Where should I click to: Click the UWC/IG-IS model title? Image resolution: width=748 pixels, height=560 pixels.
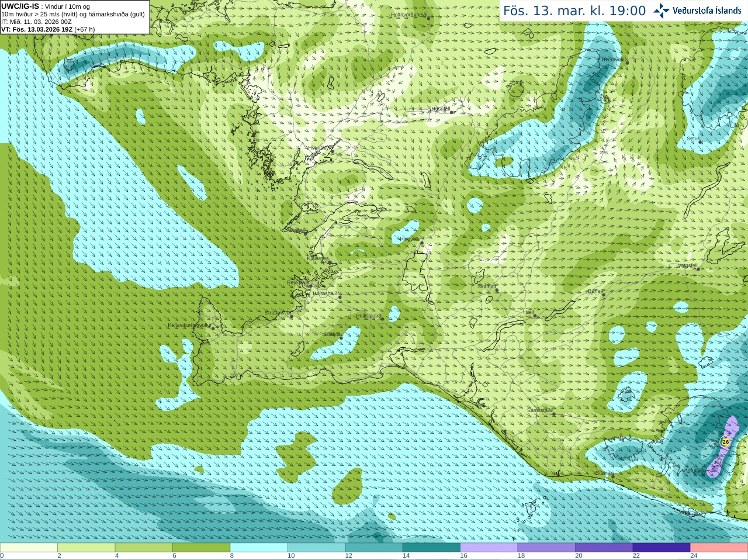[x=20, y=6]
